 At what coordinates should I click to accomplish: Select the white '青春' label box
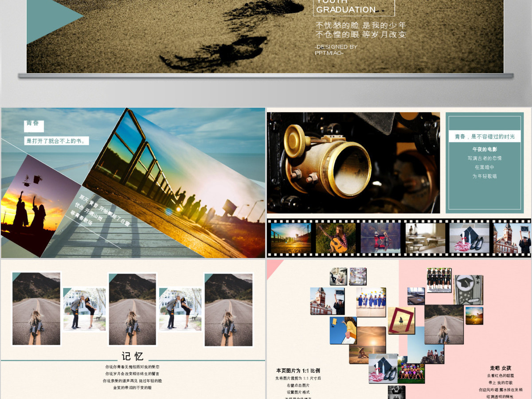(x=34, y=126)
